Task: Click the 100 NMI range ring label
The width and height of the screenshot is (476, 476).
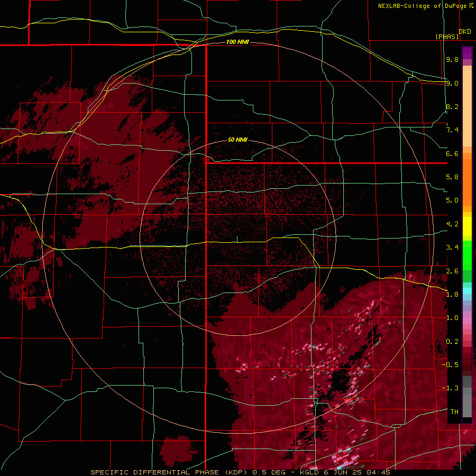Action: (237, 42)
